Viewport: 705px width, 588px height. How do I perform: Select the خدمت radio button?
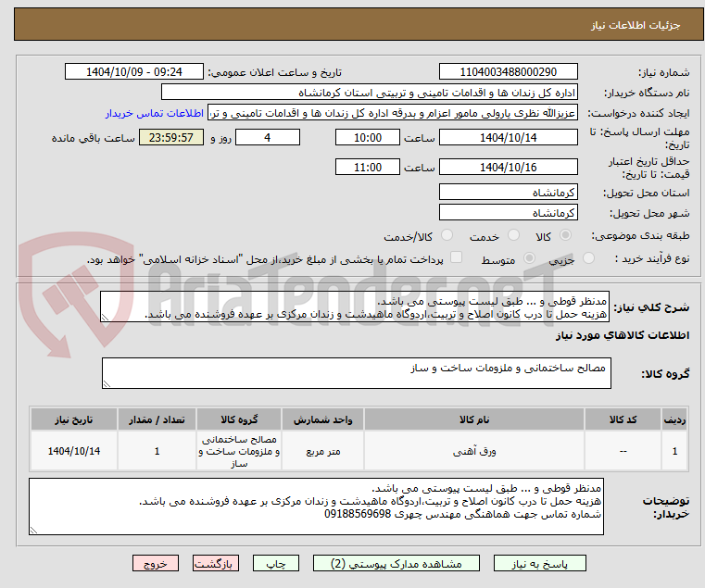[x=513, y=235]
